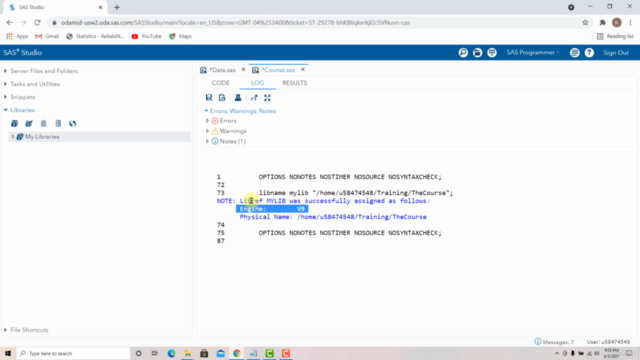640x360 pixels.
Task: Expand the File Shortcuts section
Action: (5, 330)
